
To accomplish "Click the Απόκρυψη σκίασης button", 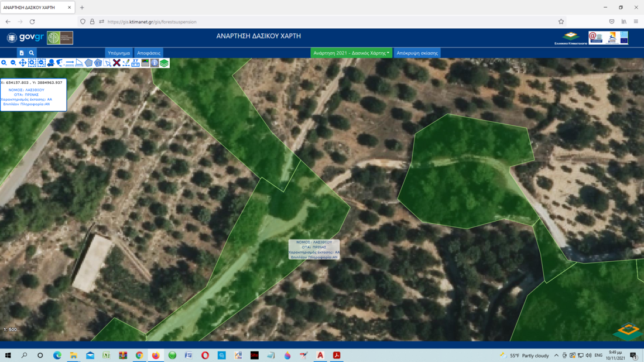I will (417, 53).
